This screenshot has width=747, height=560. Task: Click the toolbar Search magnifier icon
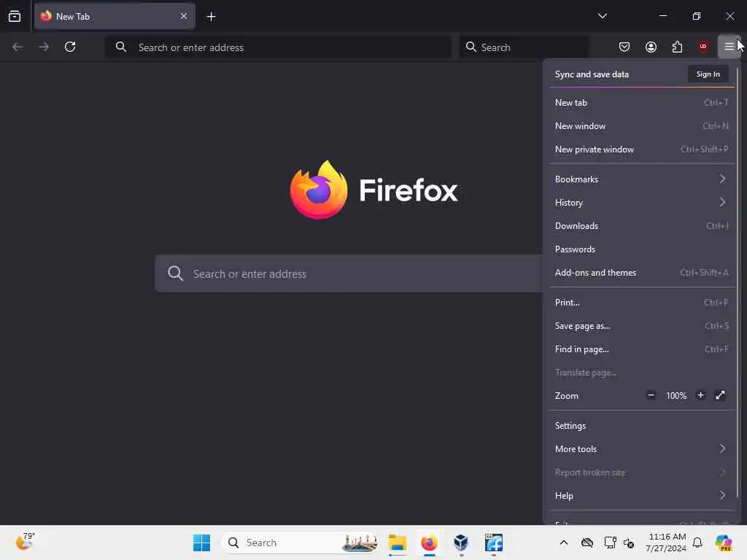(471, 47)
